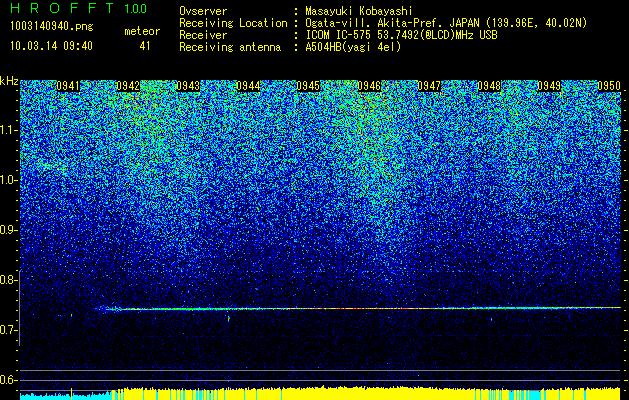Screen dimensions: 629x400
Task: Click the 0.7 frequency axis label
Action: (9, 330)
